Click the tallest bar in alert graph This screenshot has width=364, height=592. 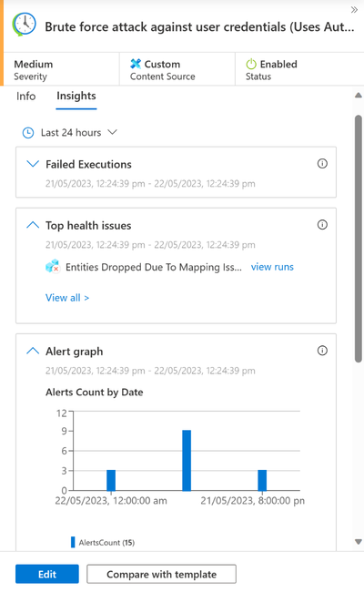tap(187, 461)
